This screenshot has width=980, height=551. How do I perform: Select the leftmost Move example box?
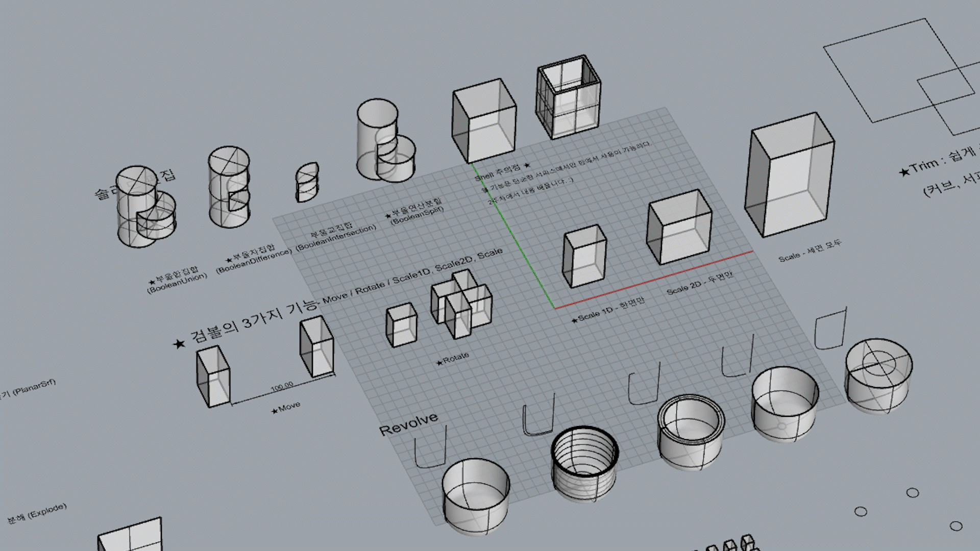[212, 376]
